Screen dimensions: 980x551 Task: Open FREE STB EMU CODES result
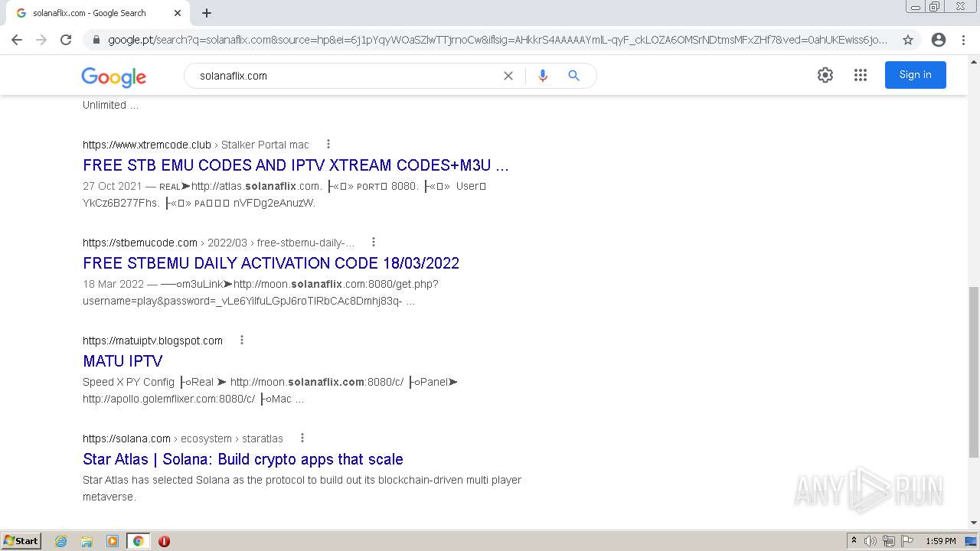point(296,165)
